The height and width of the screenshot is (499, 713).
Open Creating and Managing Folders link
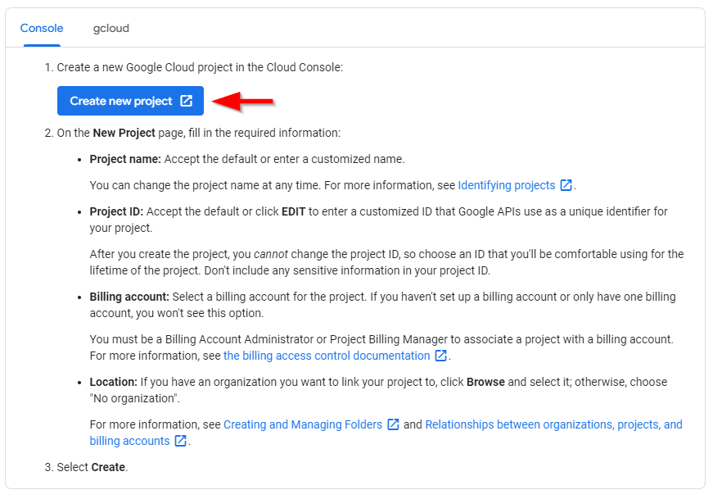pyautogui.click(x=303, y=424)
